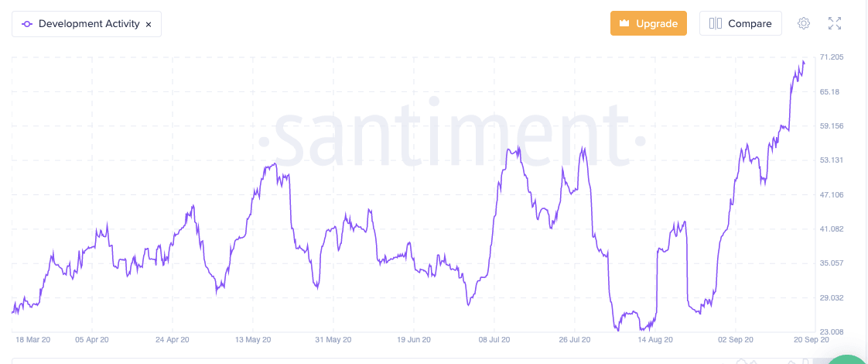This screenshot has height=364, width=868.
Task: Select the Development Activity metric label
Action: tap(89, 24)
